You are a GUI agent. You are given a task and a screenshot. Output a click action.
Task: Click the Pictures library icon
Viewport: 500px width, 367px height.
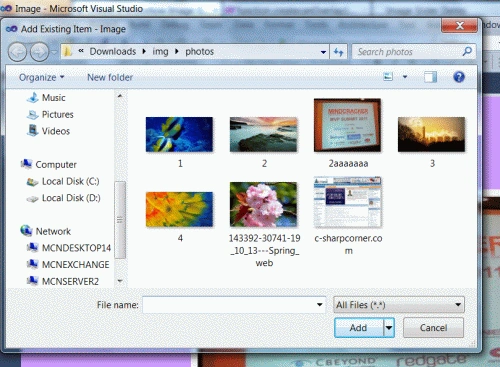coord(33,115)
